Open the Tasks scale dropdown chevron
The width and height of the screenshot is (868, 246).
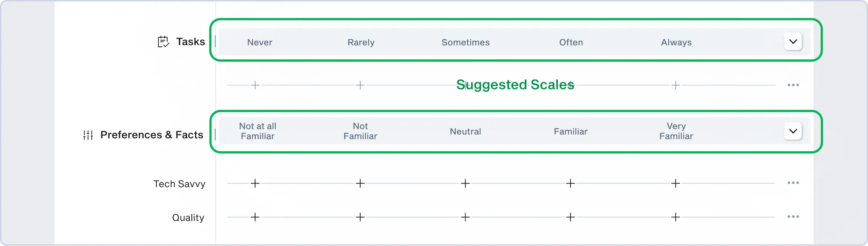(x=793, y=42)
